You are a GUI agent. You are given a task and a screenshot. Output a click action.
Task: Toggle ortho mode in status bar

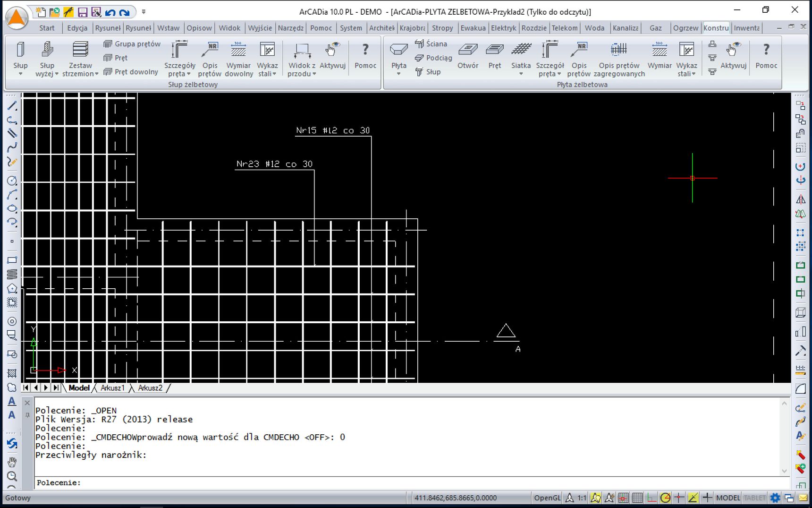point(651,498)
